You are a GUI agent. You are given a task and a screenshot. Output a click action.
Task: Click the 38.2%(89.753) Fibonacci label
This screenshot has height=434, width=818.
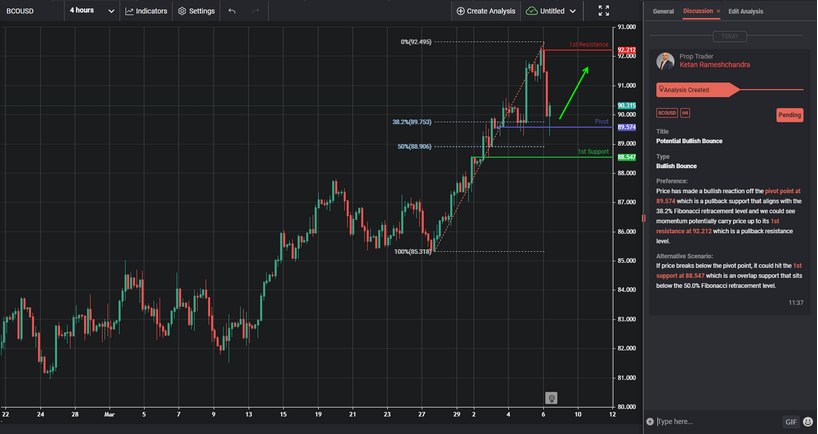pos(412,122)
